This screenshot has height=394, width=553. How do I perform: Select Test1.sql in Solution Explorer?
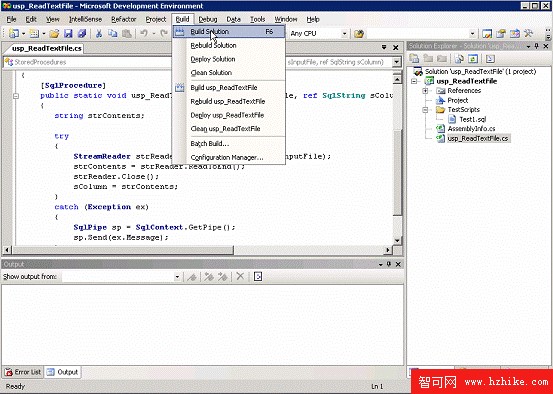(468, 119)
